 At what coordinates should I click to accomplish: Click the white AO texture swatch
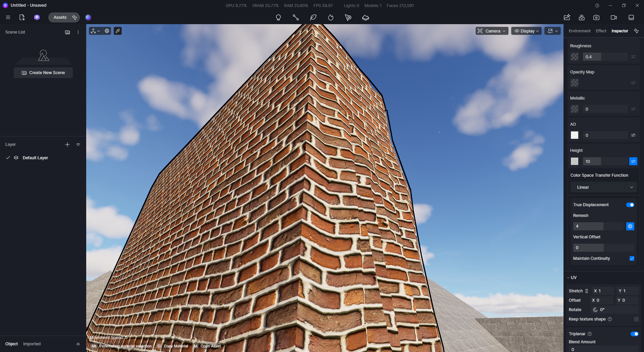tap(575, 135)
